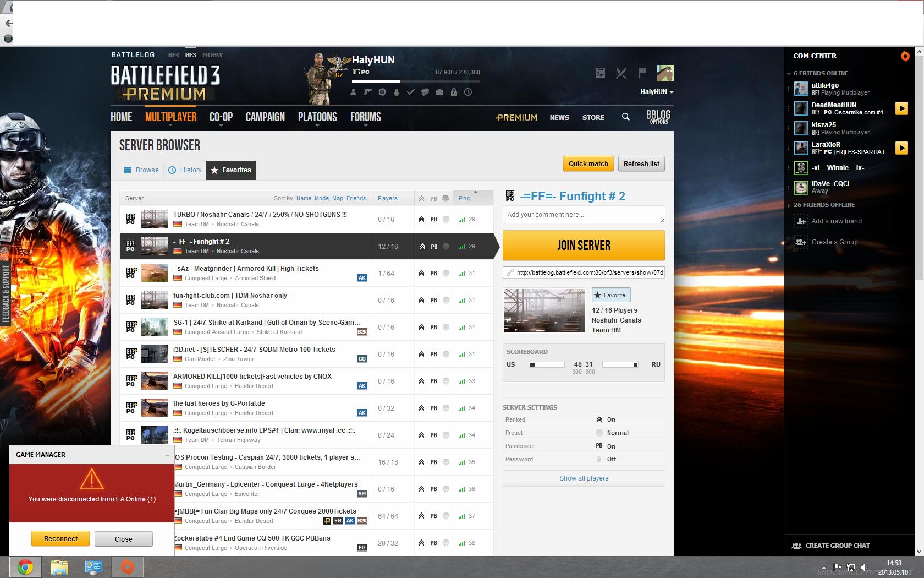The width and height of the screenshot is (924, 578).
Task: Open File Explorer from the taskbar
Action: (59, 567)
